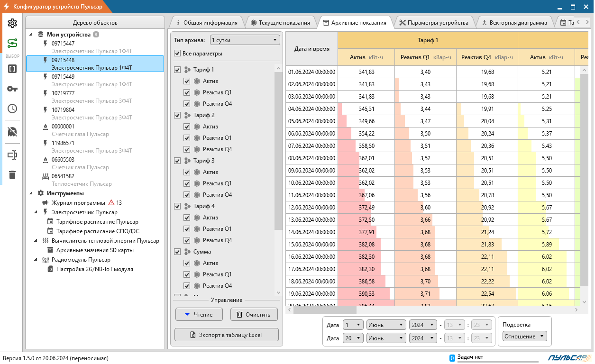595x364 pixels.
Task: Click the crossed-out ghost sidebar icon
Action: 12,132
